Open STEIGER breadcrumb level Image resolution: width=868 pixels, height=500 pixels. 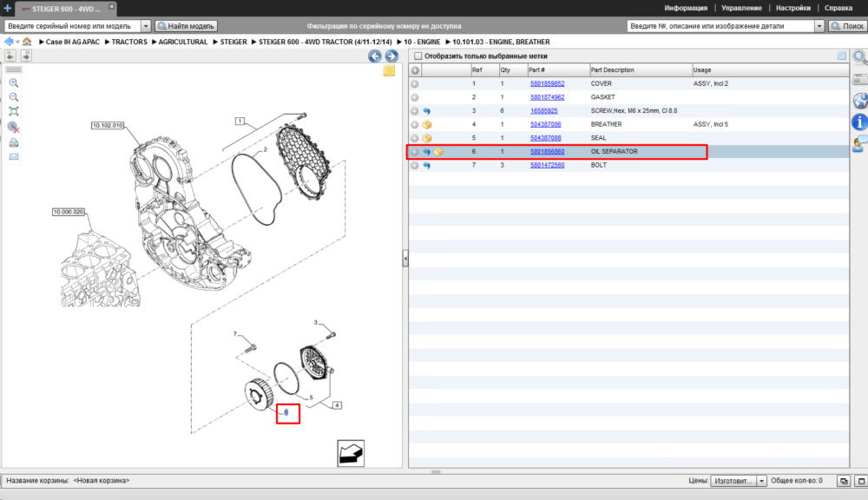point(233,42)
